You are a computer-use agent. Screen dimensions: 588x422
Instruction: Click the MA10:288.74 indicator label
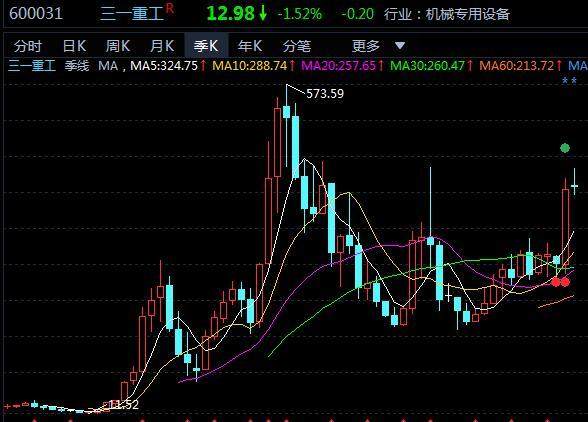coord(249,66)
